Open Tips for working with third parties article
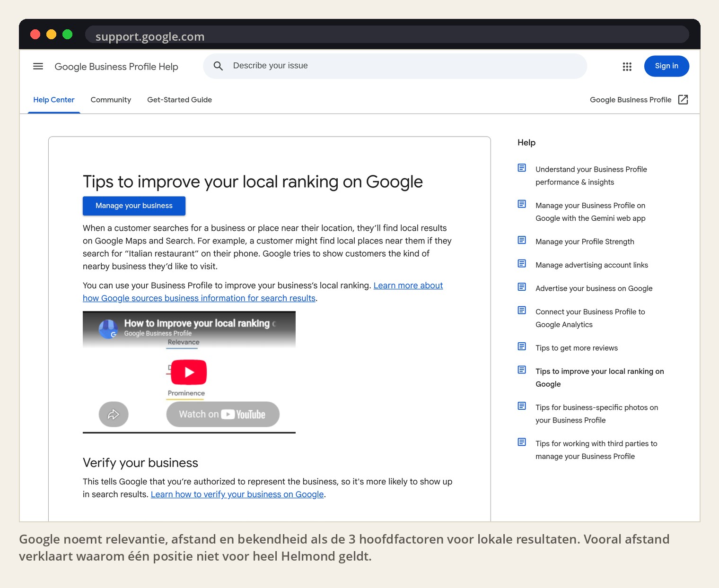This screenshot has width=719, height=588. [596, 450]
